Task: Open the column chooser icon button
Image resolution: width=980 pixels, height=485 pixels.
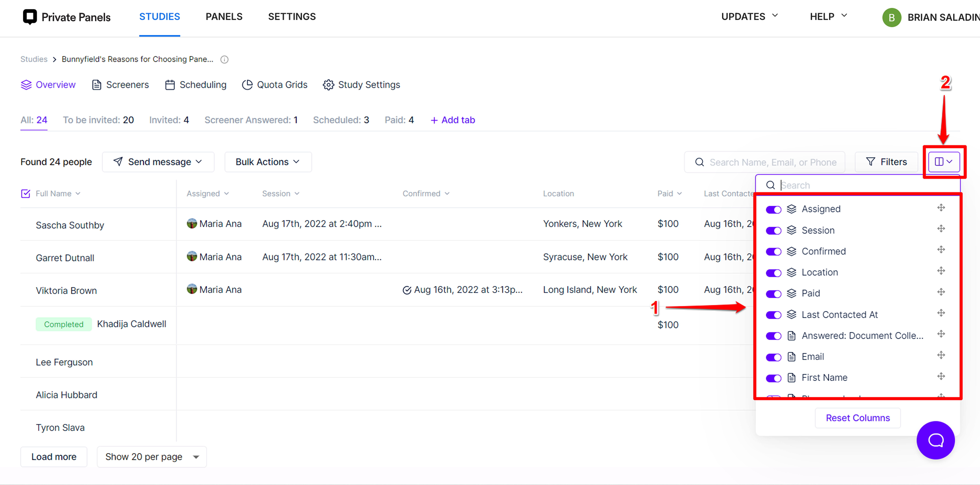Action: [x=944, y=162]
